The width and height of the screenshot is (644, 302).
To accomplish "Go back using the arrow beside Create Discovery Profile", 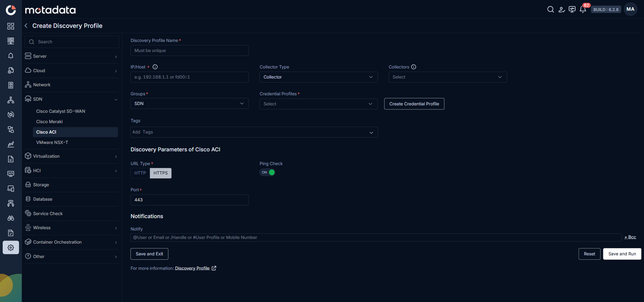I will 26,26.
